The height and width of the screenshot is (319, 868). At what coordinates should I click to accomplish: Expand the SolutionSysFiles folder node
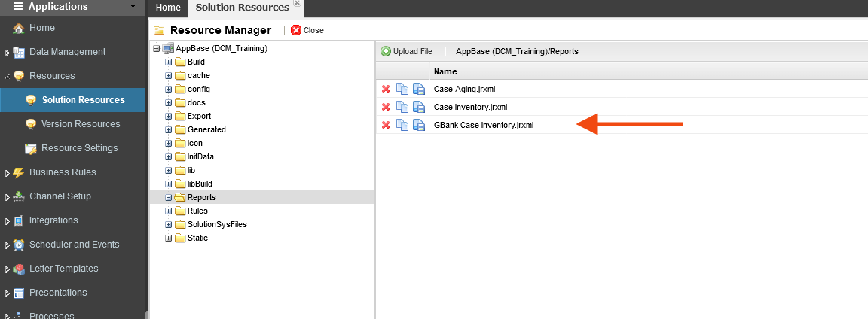coord(169,225)
